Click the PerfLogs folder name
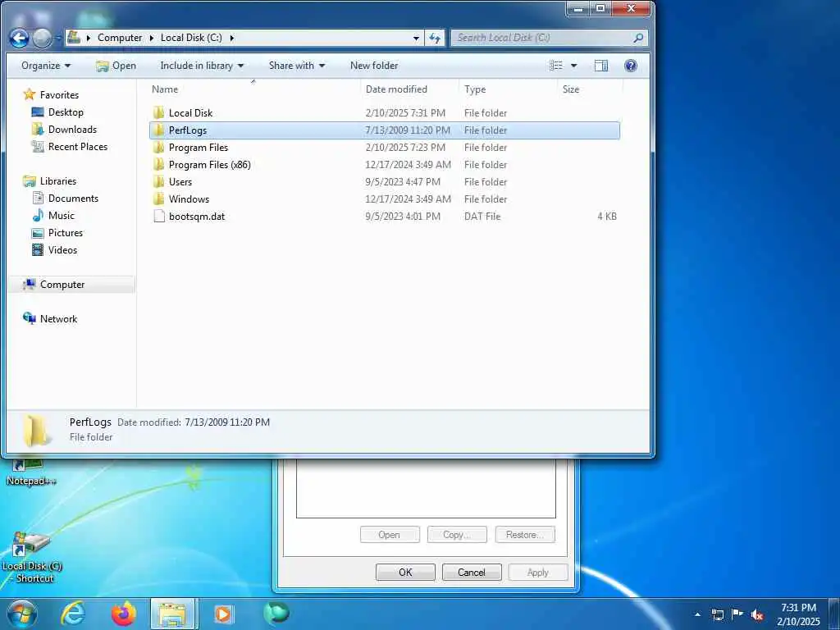This screenshot has height=630, width=840. point(188,130)
